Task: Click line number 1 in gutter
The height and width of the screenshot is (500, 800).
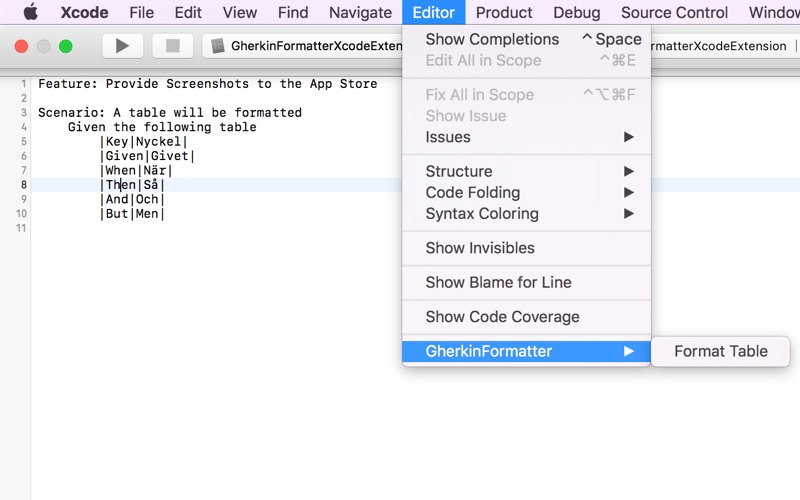Action: [23, 84]
